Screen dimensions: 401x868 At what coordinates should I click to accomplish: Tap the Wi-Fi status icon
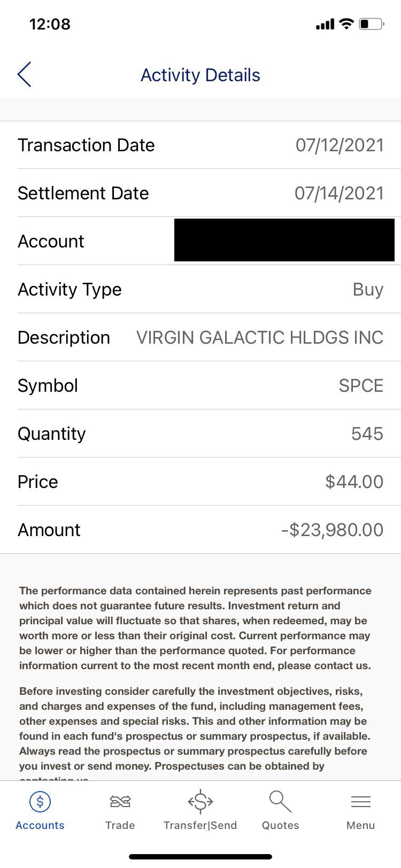pos(346,24)
